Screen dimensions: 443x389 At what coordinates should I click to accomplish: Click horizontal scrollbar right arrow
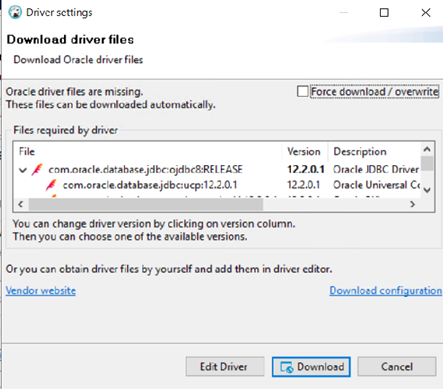[x=413, y=204]
